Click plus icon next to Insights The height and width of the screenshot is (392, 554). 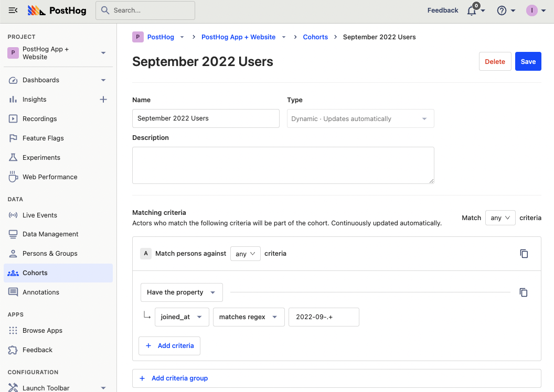[x=103, y=100]
